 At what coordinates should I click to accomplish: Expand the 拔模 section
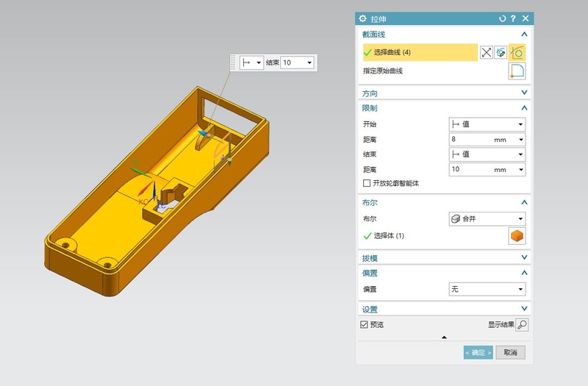(x=524, y=258)
